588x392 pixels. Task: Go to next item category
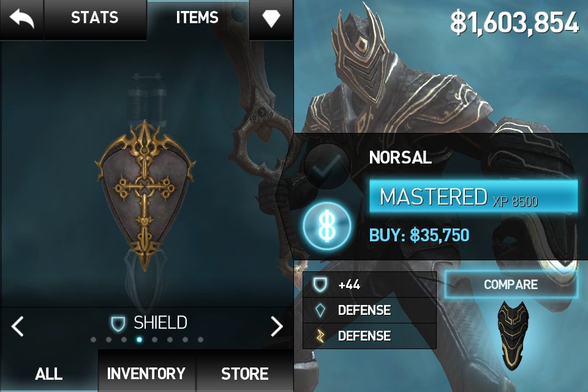(277, 326)
